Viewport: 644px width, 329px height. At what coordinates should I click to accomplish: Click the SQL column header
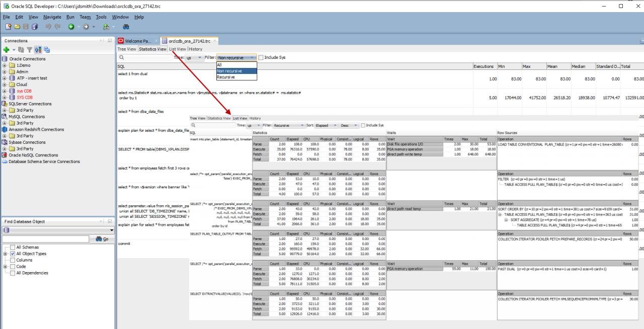tap(294, 66)
